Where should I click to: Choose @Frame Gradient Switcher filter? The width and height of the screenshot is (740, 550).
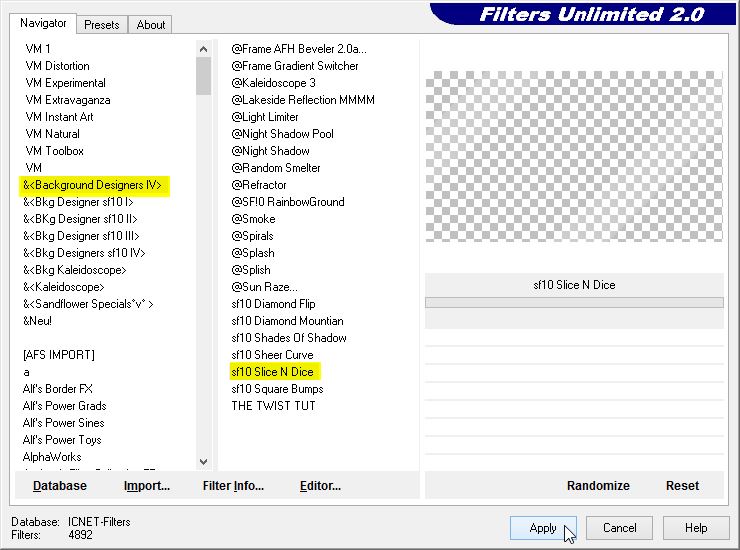tap(294, 66)
